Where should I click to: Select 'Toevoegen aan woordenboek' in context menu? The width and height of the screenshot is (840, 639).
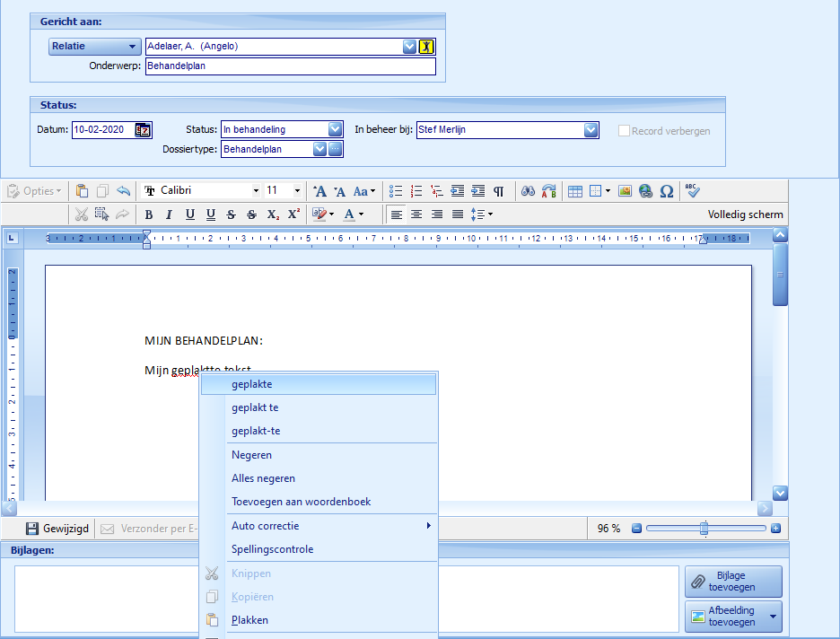pos(301,502)
